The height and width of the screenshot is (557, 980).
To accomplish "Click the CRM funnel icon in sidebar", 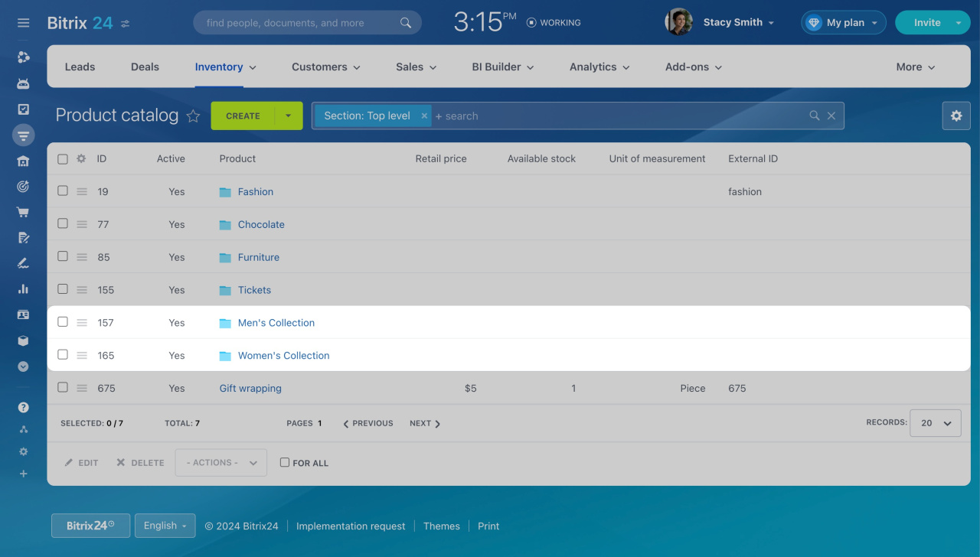I will [x=24, y=135].
